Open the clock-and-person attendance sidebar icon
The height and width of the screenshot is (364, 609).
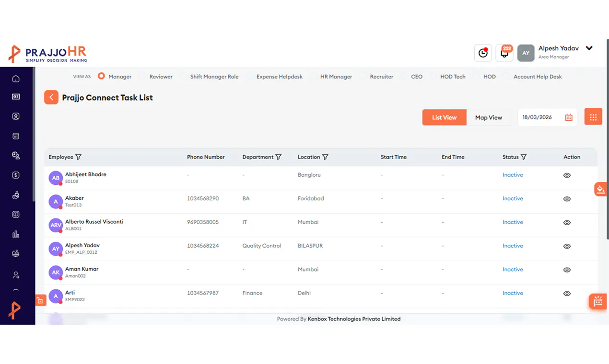coord(16,156)
